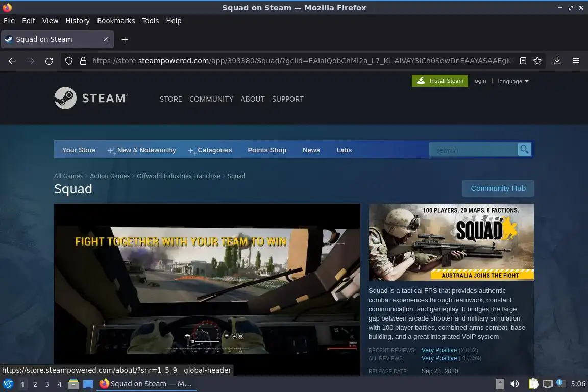Click the Install Steam button
The image size is (588, 392).
coord(440,81)
